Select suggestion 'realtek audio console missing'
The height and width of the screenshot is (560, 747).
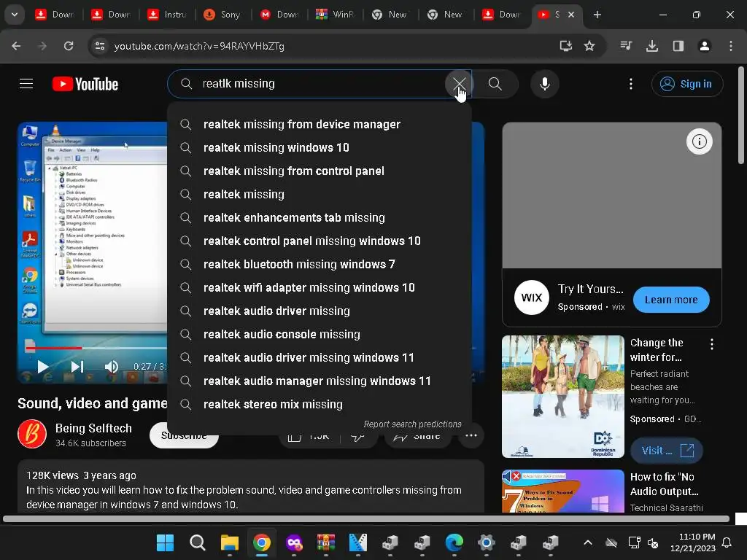(x=320, y=334)
